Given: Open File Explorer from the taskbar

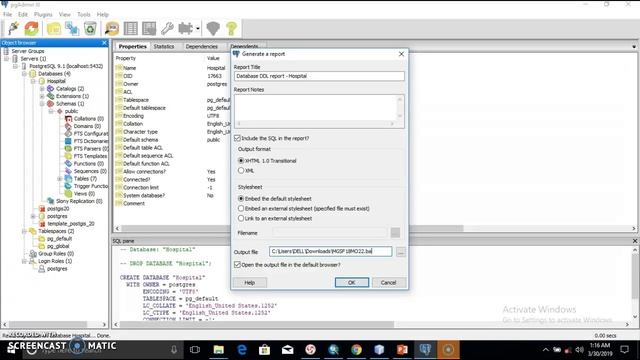Looking at the screenshot, I should pyautogui.click(x=218, y=350).
